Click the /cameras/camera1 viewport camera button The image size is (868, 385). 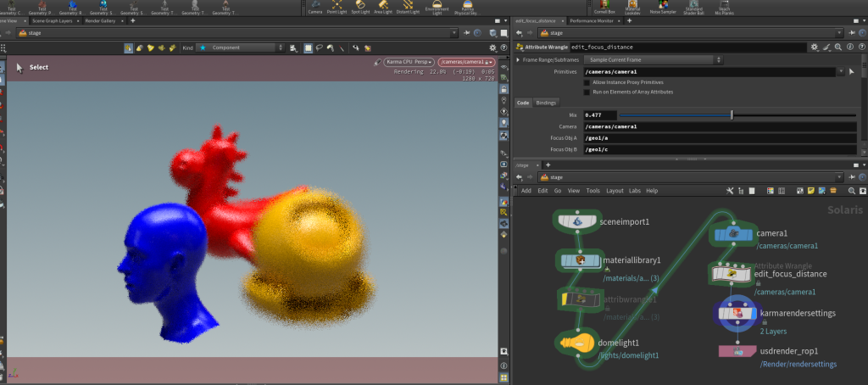[465, 62]
